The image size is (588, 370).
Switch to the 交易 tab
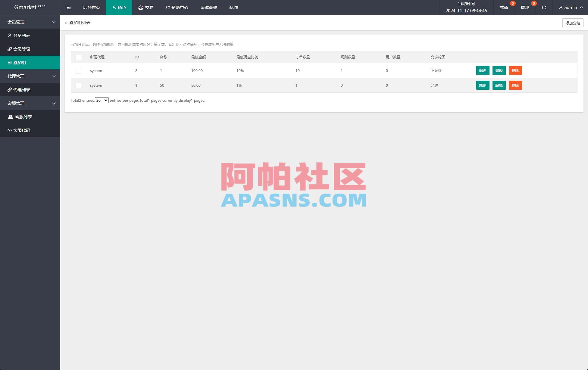pos(146,7)
